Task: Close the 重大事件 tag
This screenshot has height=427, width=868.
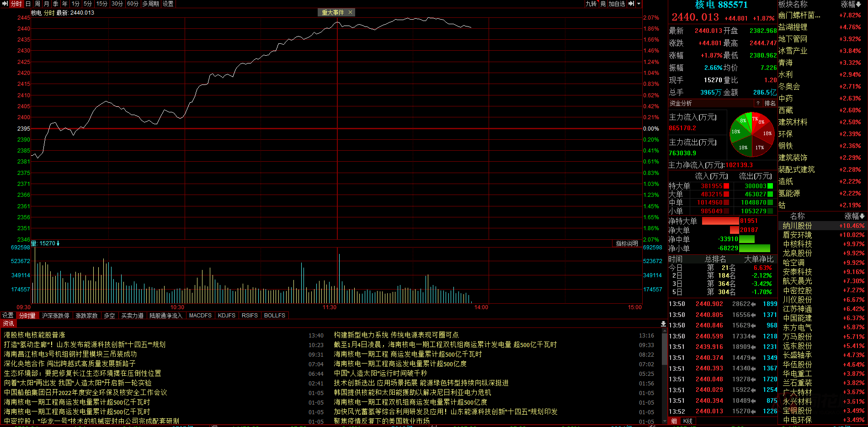Action: 350,12
